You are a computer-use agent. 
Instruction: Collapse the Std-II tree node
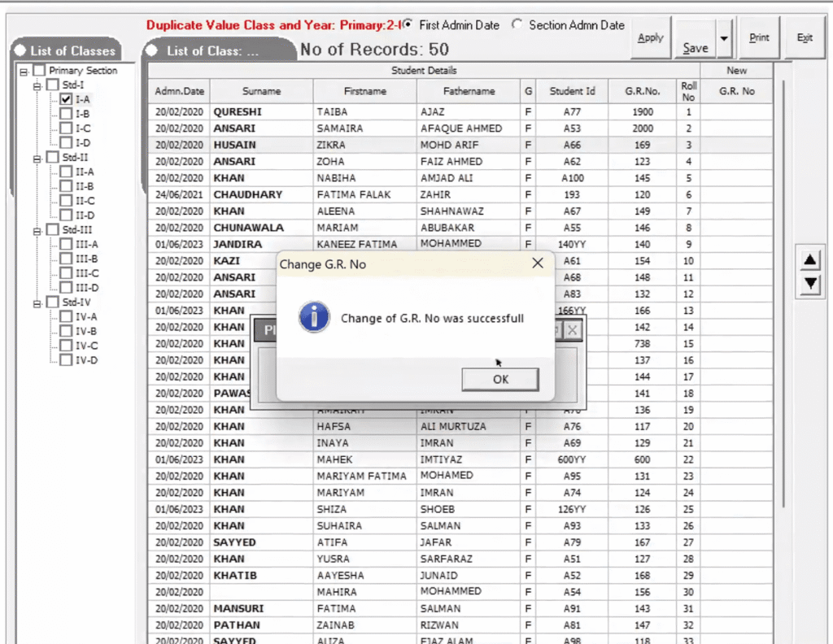(x=37, y=158)
